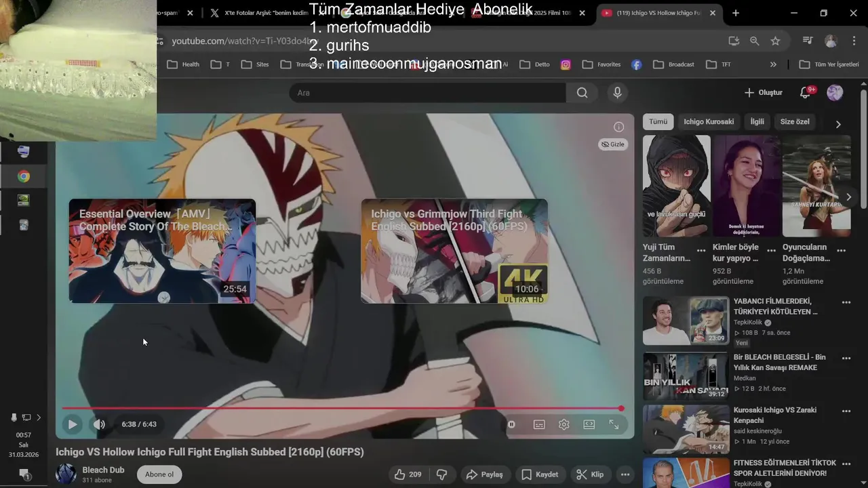The image size is (868, 488).
Task: Open the Health bookmarks folder
Action: click(x=183, y=64)
